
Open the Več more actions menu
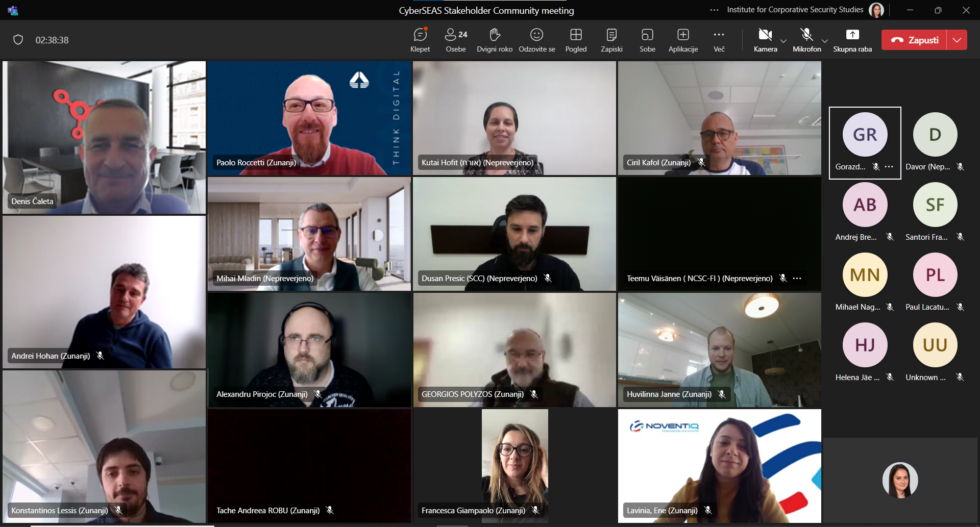[x=719, y=40]
